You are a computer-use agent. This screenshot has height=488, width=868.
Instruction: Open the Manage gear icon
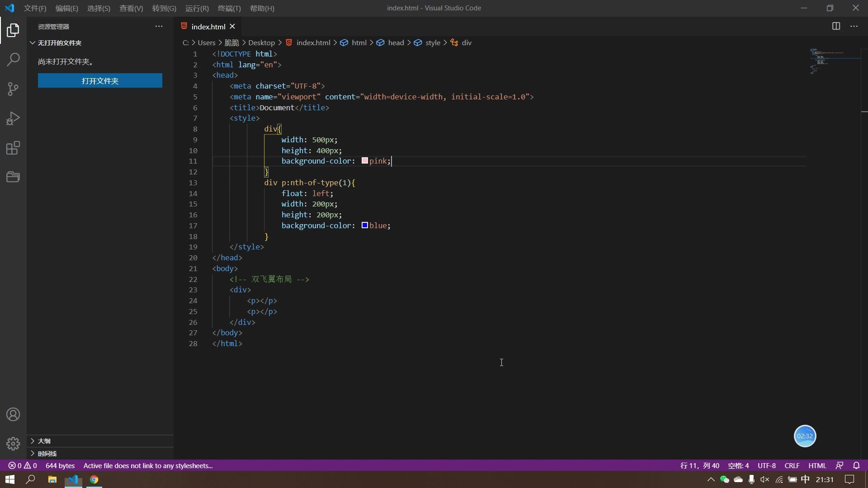coord(13,444)
